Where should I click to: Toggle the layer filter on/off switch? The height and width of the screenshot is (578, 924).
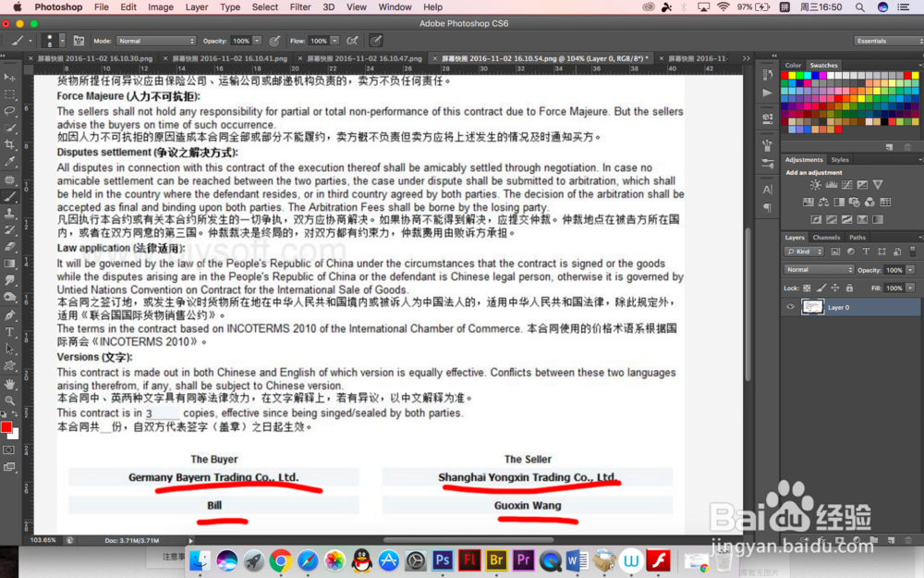pos(913,252)
